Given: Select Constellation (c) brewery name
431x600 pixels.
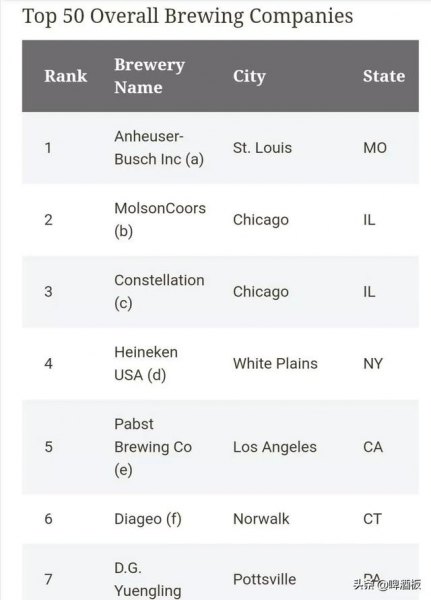Looking at the screenshot, I should point(159,292).
